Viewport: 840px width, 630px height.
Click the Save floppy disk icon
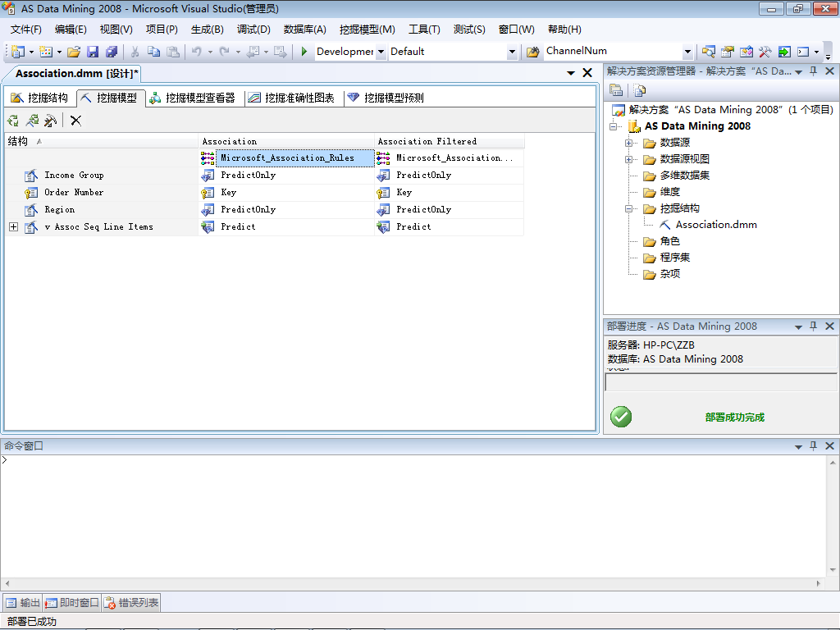pos(93,52)
